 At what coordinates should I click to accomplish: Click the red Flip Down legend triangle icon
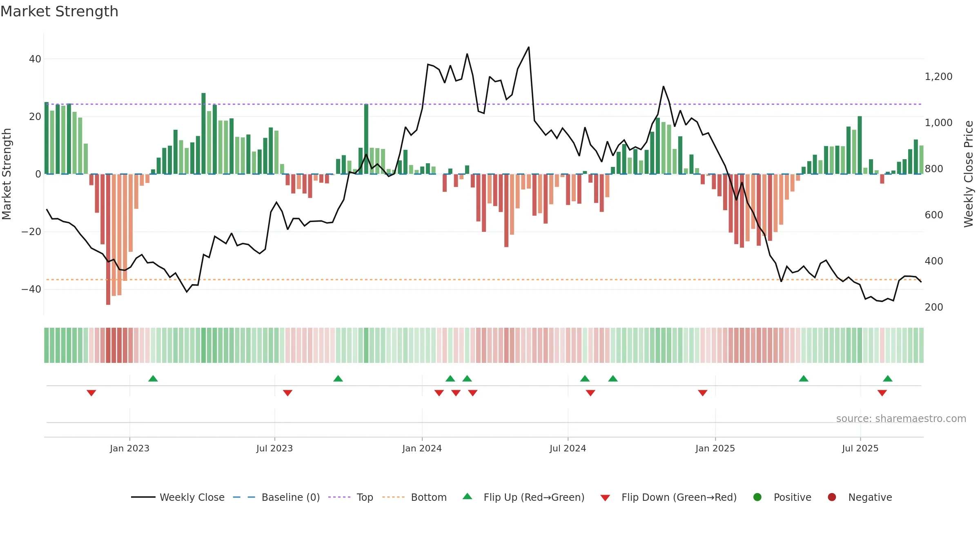pos(606,498)
